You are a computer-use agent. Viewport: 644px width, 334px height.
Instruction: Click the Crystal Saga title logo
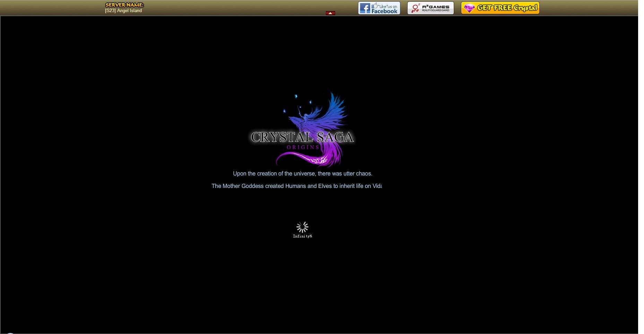click(x=302, y=137)
